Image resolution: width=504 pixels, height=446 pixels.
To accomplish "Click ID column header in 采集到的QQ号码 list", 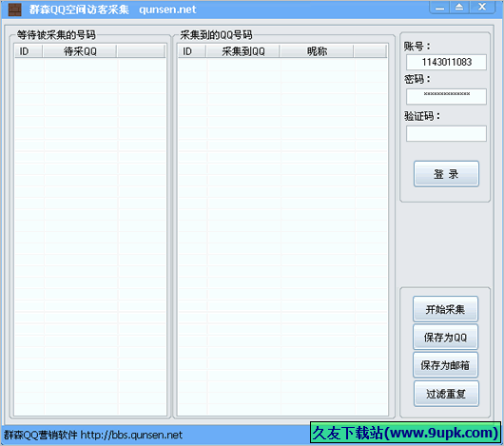I will pos(191,51).
